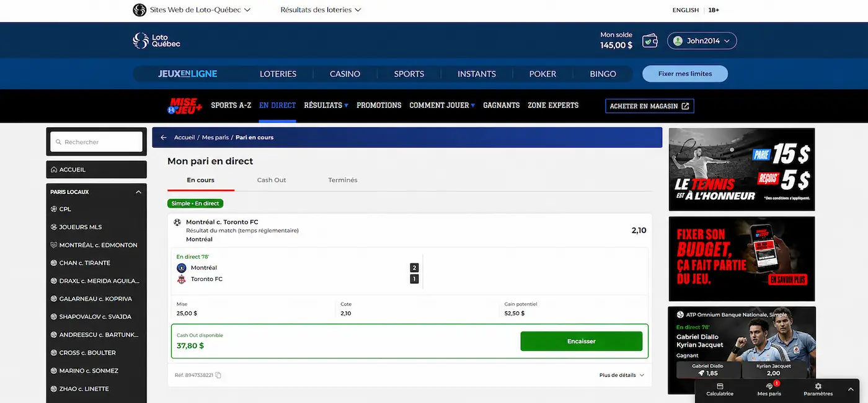The height and width of the screenshot is (403, 868).
Task: Expand Résultats des loteries dropdown
Action: click(321, 10)
